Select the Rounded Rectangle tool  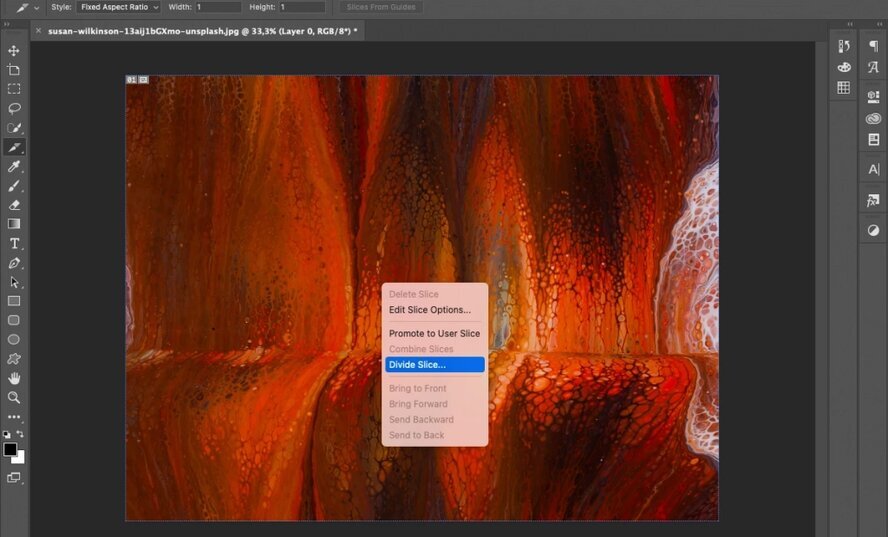(x=14, y=320)
